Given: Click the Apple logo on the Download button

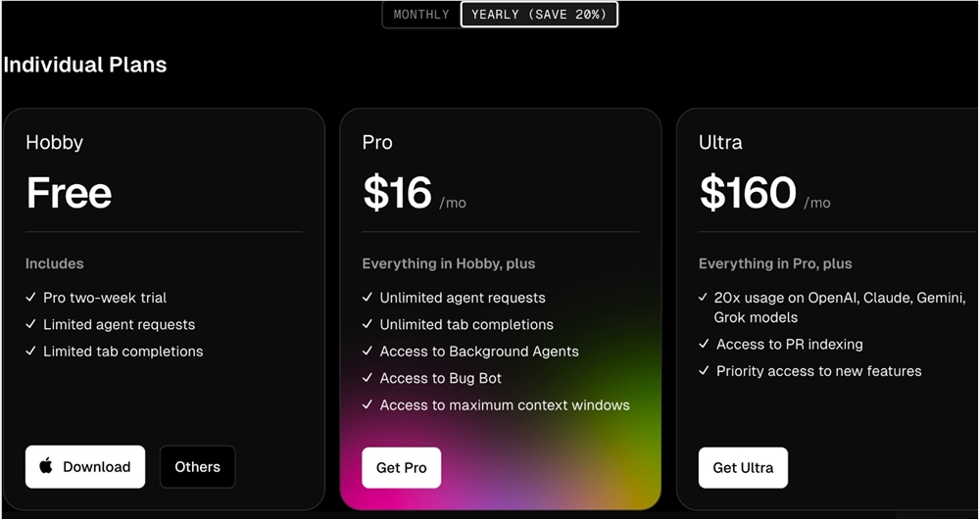Looking at the screenshot, I should tap(46, 466).
